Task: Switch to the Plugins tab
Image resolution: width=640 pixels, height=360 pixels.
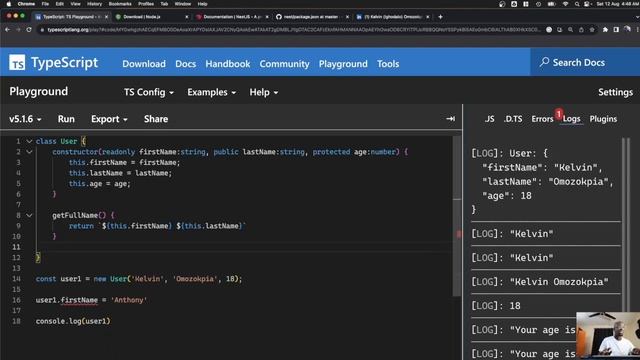Action: [x=603, y=119]
